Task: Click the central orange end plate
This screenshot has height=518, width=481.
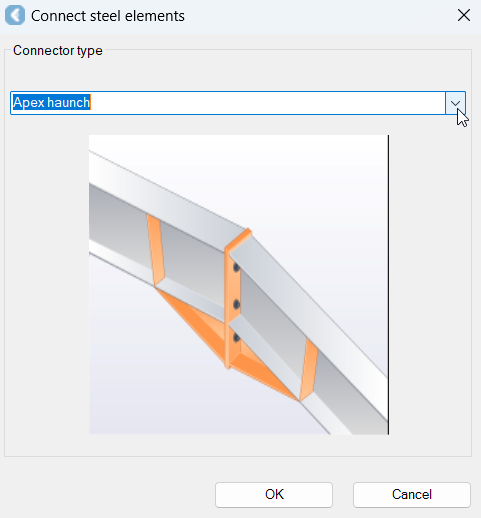Action: click(233, 300)
